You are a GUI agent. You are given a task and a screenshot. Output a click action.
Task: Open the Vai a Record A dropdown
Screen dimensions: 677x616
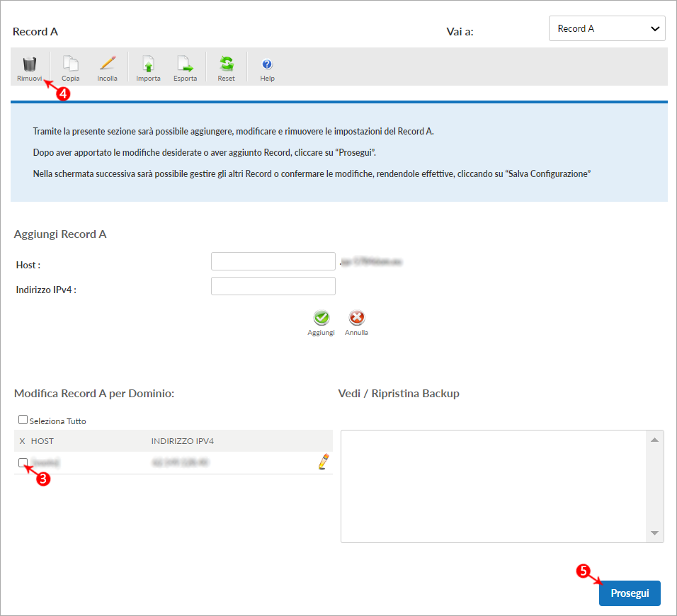[607, 28]
